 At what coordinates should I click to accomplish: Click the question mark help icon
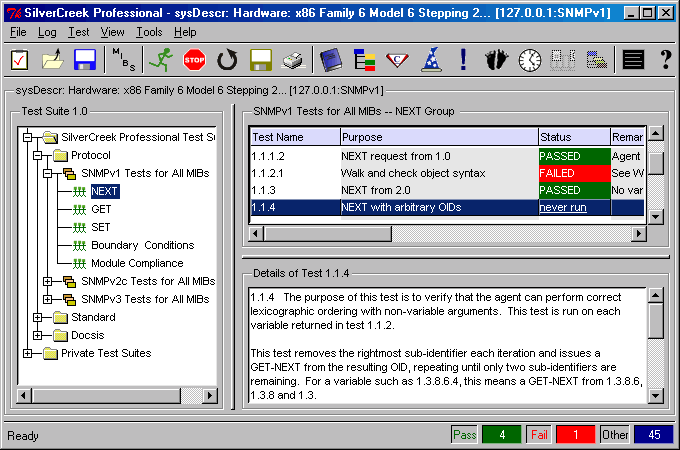point(666,60)
